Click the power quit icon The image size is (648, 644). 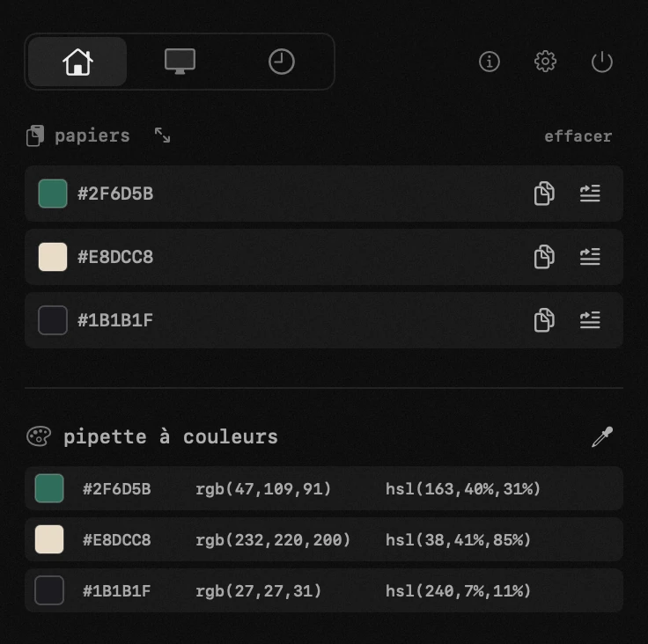(x=601, y=62)
